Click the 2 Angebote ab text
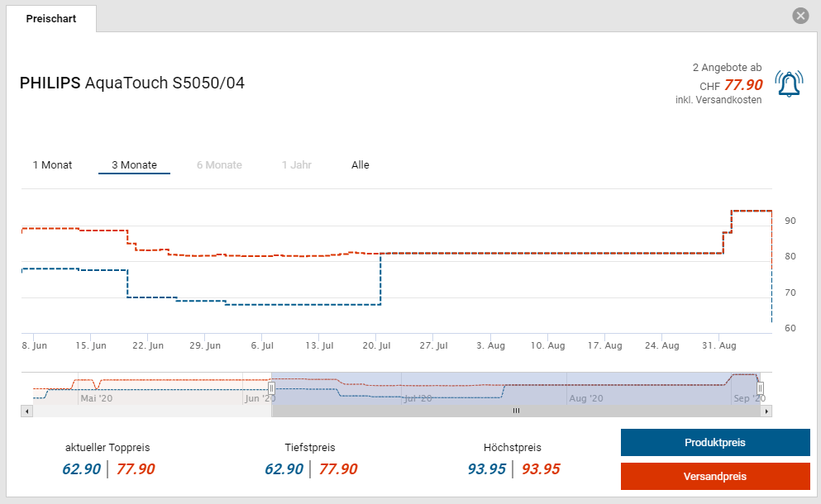 tap(727, 68)
